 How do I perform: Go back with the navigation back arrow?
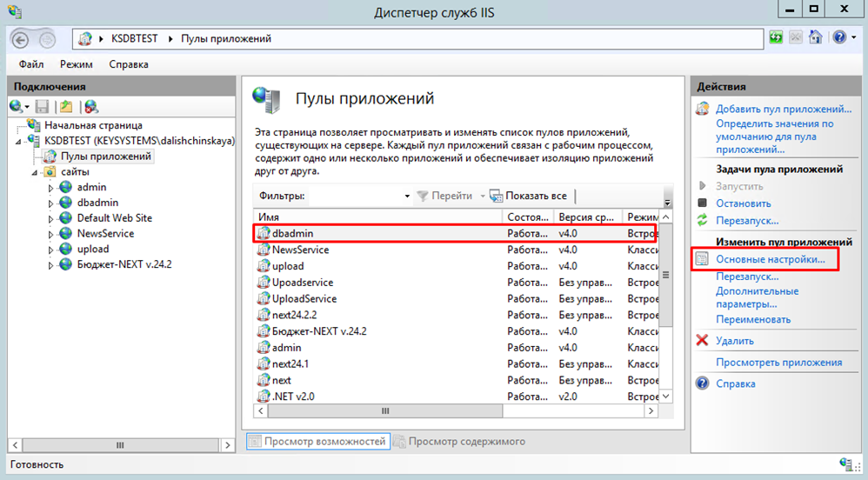click(x=21, y=40)
